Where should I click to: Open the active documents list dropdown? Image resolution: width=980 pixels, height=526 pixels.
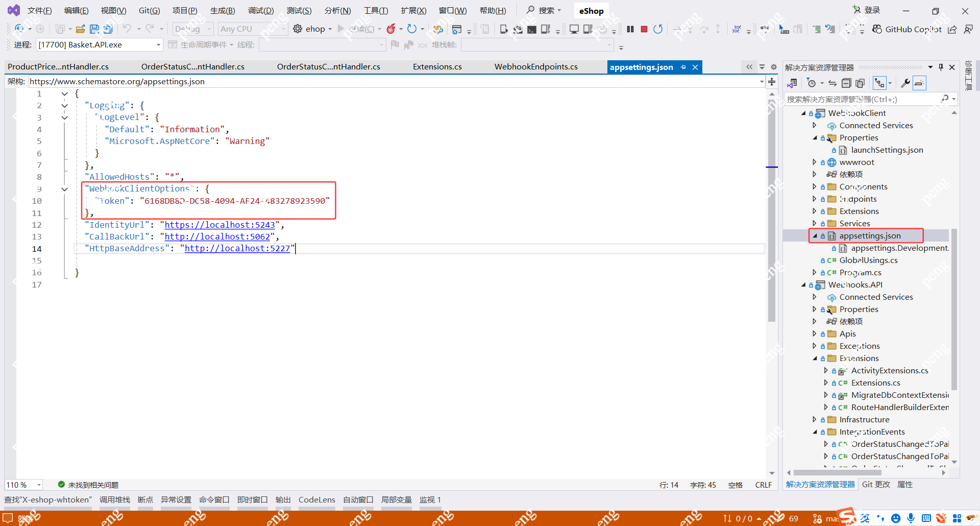tap(762, 67)
